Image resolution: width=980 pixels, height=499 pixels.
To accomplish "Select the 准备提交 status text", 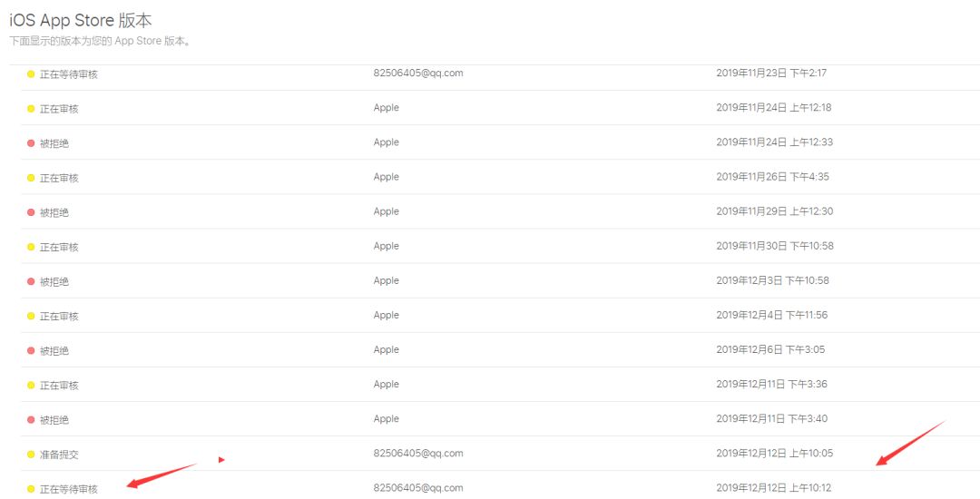I will click(59, 455).
